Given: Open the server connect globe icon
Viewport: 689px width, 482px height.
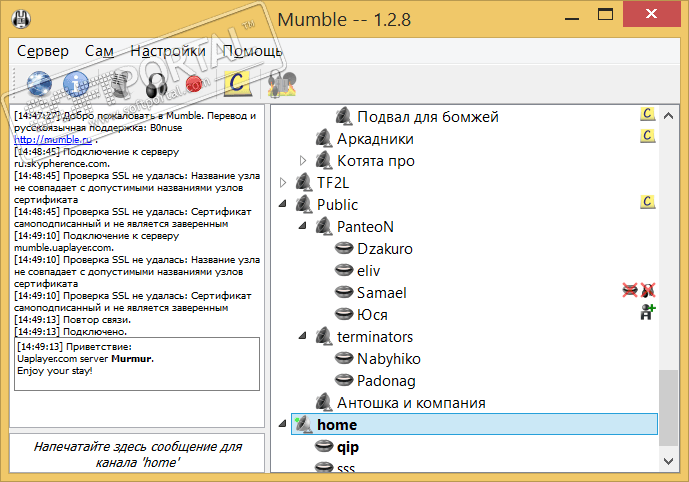Looking at the screenshot, I should tap(39, 84).
